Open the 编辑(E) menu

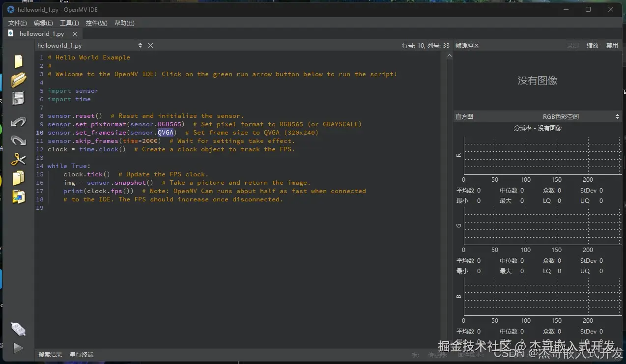click(x=43, y=23)
